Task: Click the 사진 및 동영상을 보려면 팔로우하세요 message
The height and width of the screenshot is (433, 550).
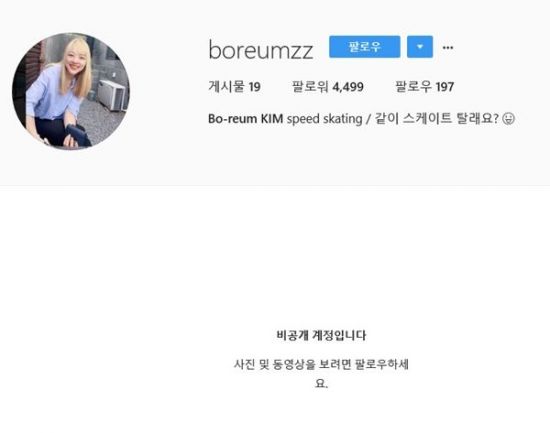Action: point(321,373)
